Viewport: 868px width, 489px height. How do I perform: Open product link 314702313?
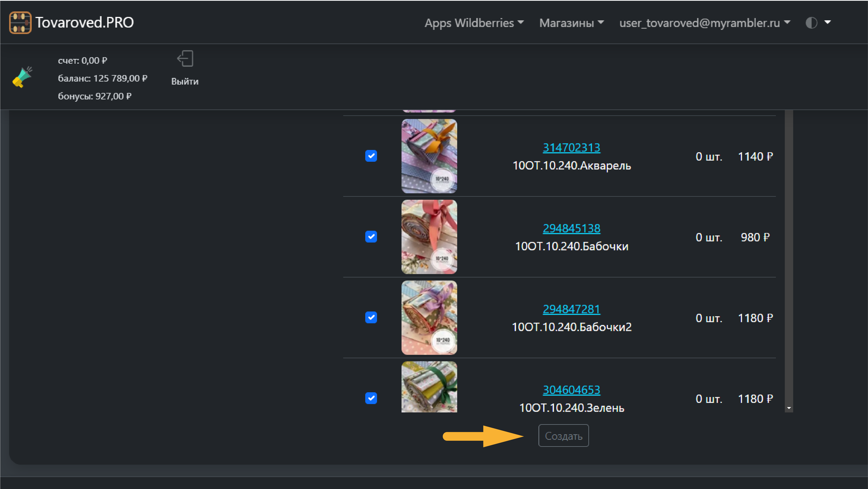click(571, 147)
